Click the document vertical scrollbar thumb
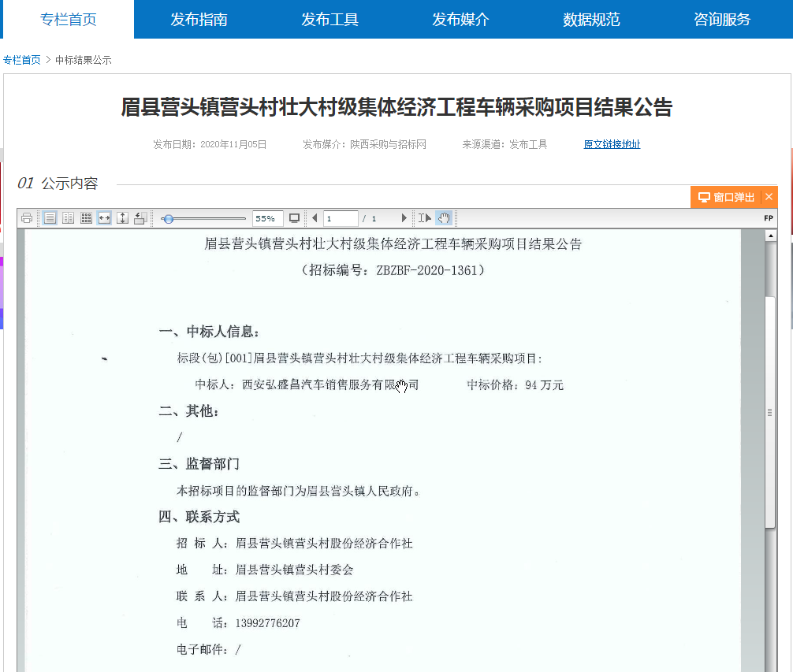The width and height of the screenshot is (793, 672). pos(770,412)
